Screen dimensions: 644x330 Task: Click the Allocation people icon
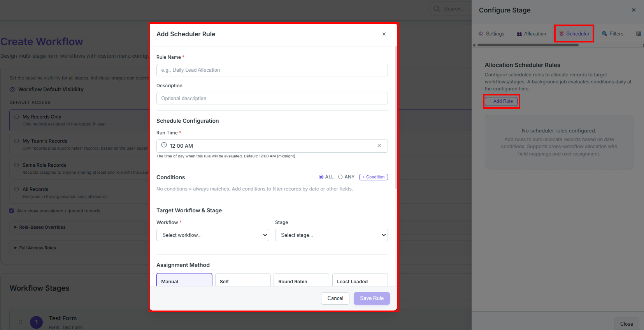coord(519,34)
